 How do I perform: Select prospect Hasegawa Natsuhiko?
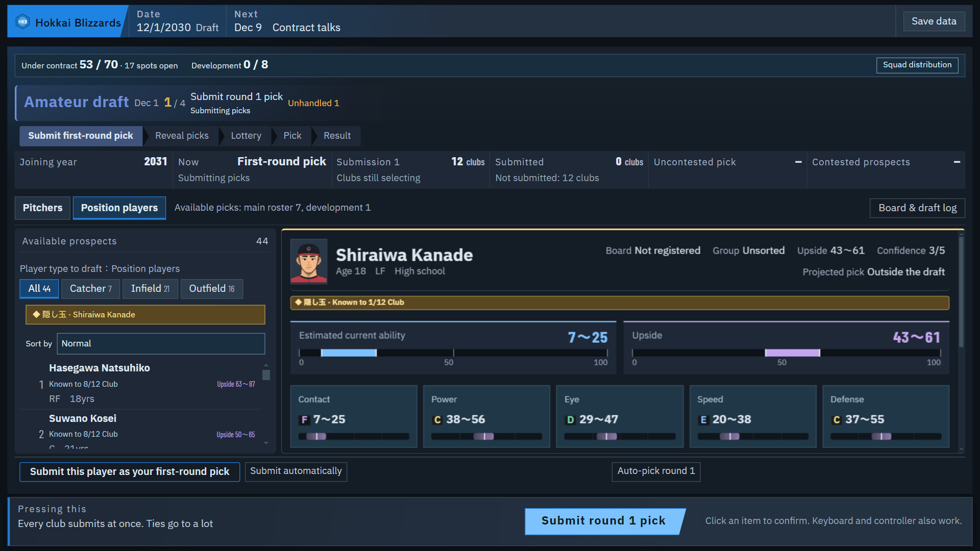(x=140, y=383)
